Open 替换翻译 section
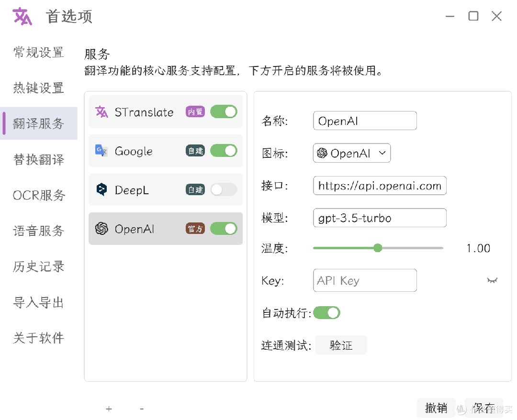The image size is (517, 420). 39,159
